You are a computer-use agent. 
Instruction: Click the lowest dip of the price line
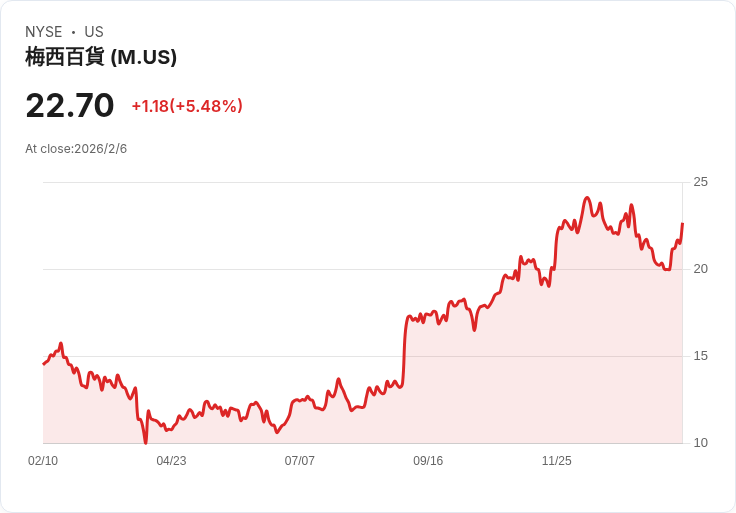pyautogui.click(x=145, y=441)
